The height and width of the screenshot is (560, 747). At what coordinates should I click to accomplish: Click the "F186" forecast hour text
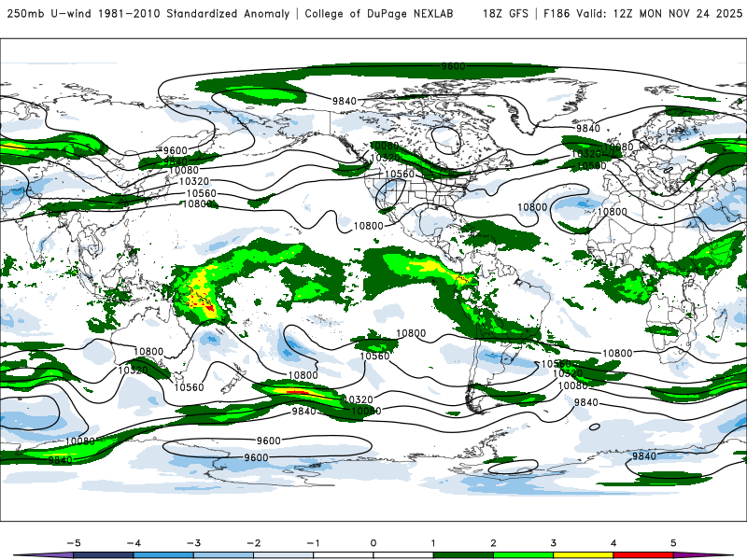557,14
